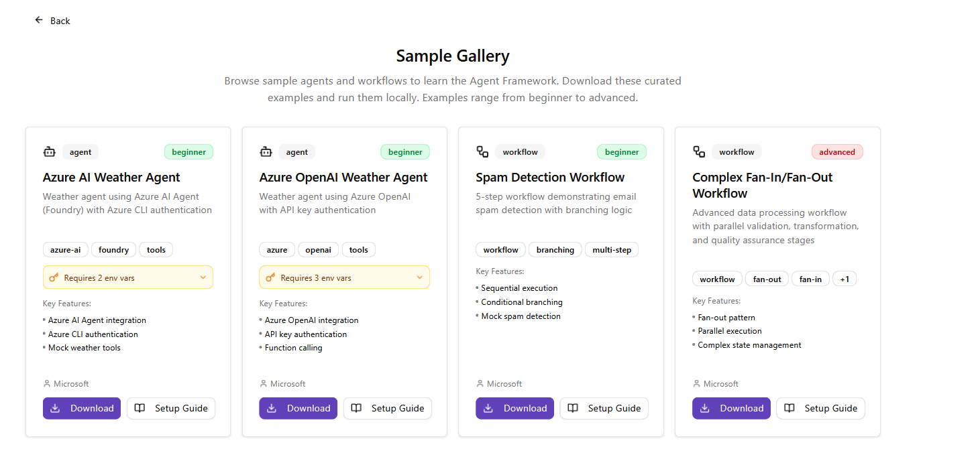Click the robot icon on Azure OpenAI Weather Agent card

(266, 152)
